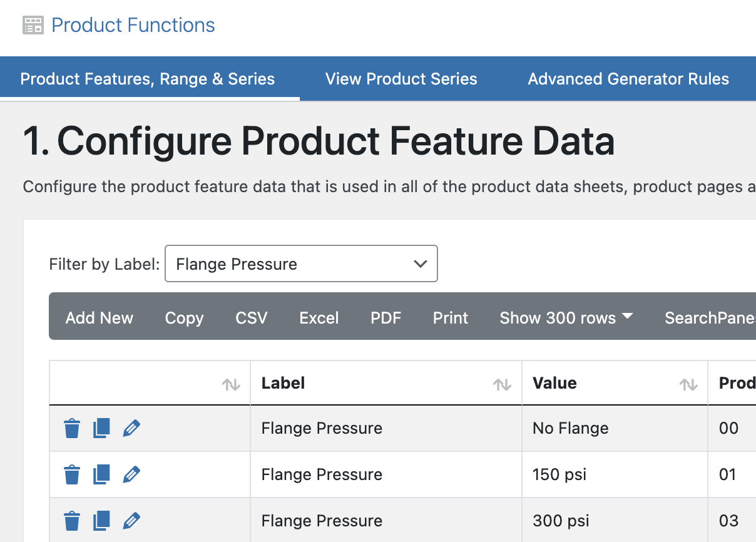The width and height of the screenshot is (756, 542).
Task: Open the Filter by Label dropdown
Action: 301,263
